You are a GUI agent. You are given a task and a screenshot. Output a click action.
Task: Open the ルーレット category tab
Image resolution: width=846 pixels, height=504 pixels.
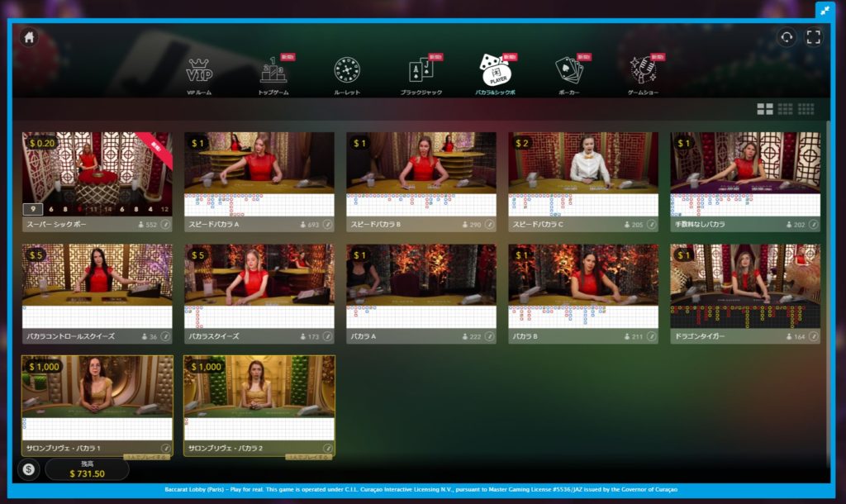347,76
